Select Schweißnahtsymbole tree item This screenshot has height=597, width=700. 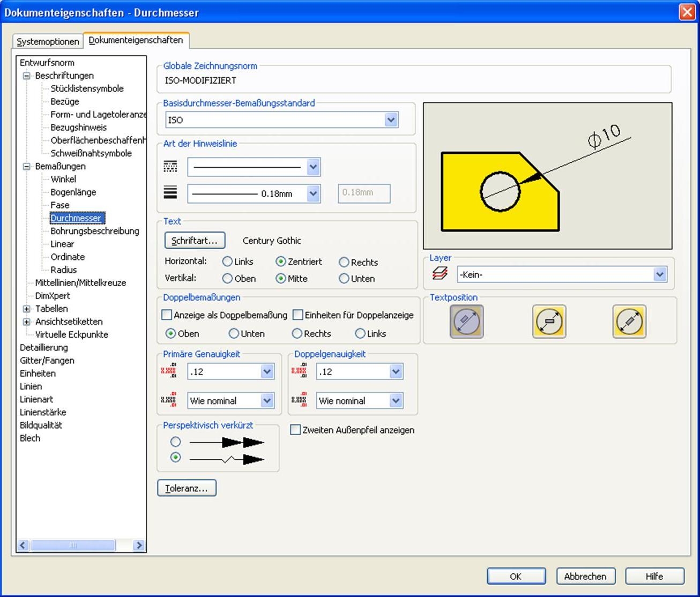[x=91, y=153]
